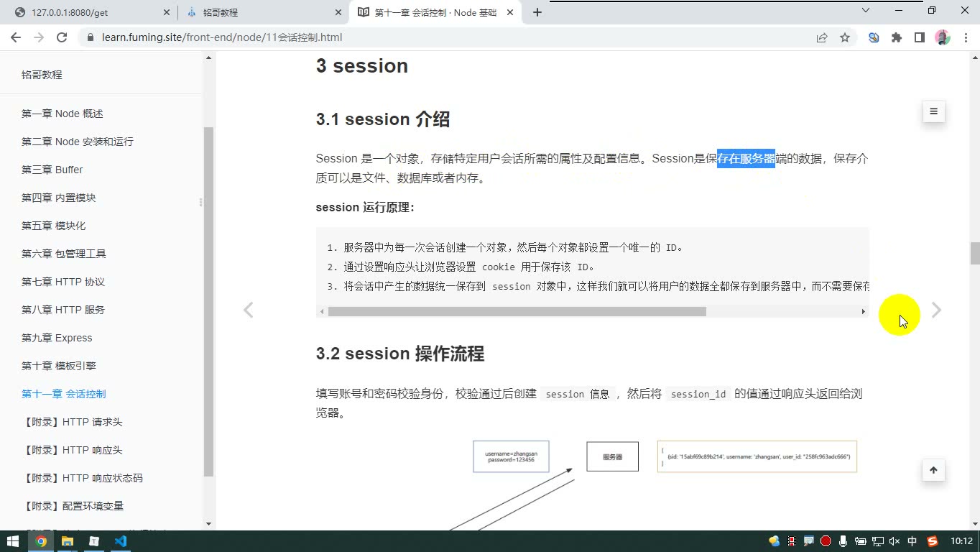Click the 铭哥教程 sidebar title link
The image size is (980, 552).
(x=42, y=75)
